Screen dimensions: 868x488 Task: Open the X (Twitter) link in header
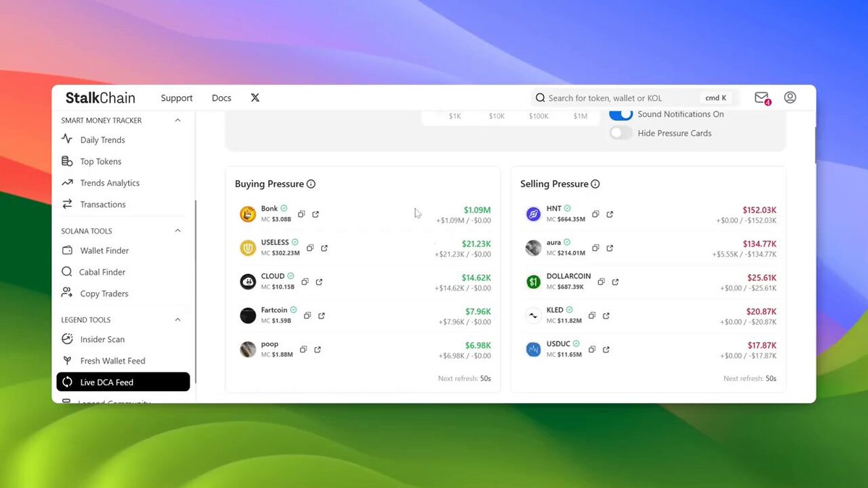pos(255,98)
